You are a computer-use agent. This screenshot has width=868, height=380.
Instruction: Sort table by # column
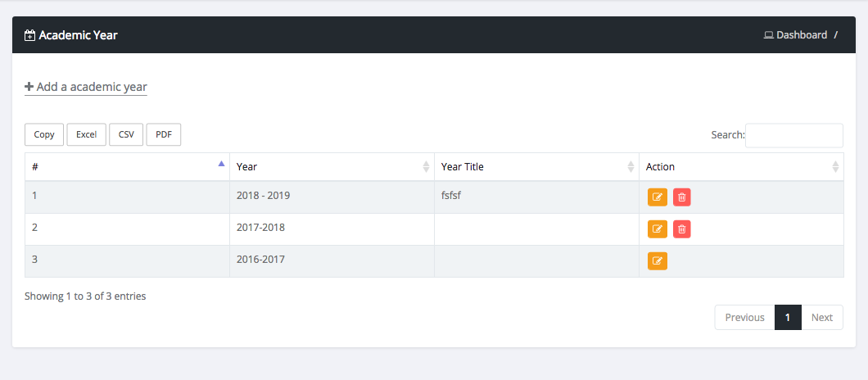click(x=127, y=166)
